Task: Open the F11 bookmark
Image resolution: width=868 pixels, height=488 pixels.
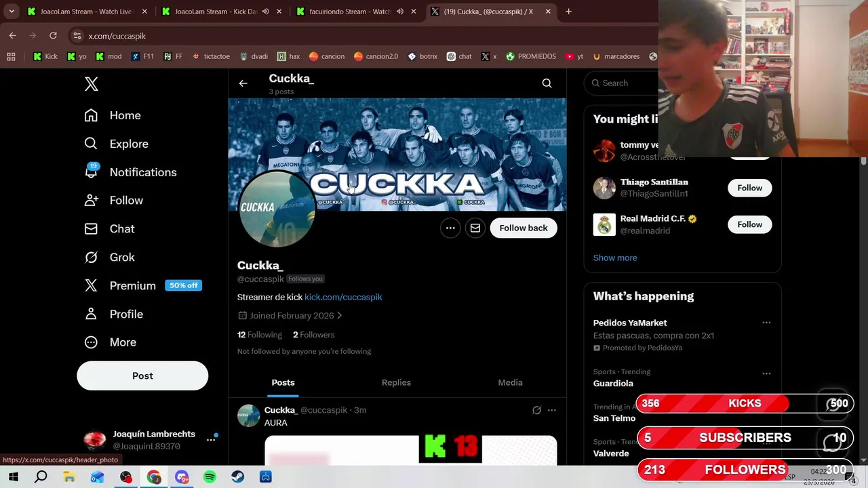Action: click(142, 56)
